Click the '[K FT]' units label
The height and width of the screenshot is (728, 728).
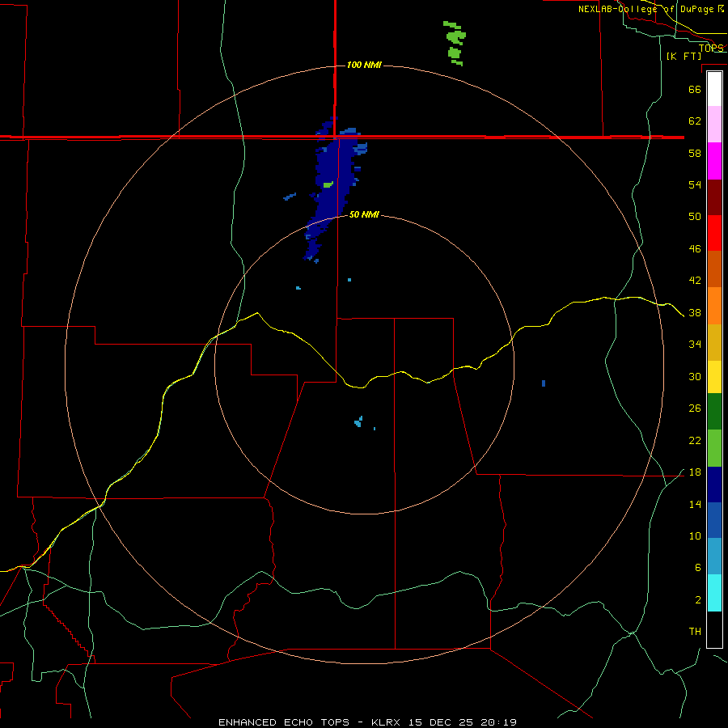pos(684,56)
